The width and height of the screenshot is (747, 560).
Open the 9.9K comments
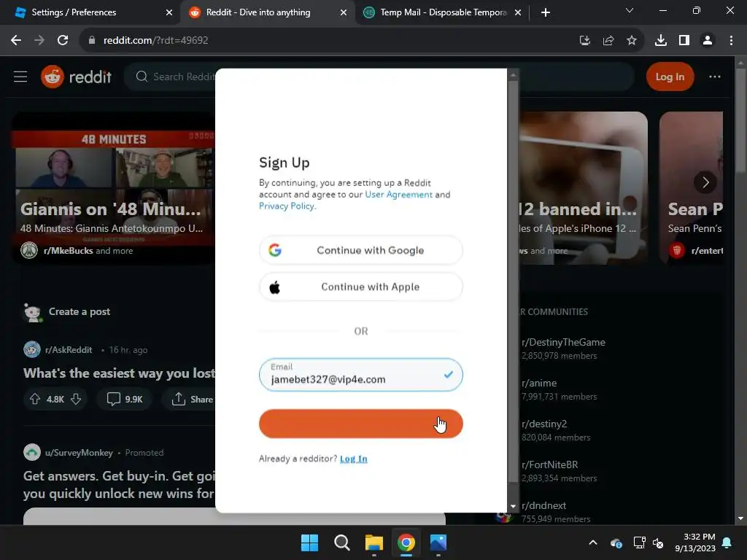point(124,399)
